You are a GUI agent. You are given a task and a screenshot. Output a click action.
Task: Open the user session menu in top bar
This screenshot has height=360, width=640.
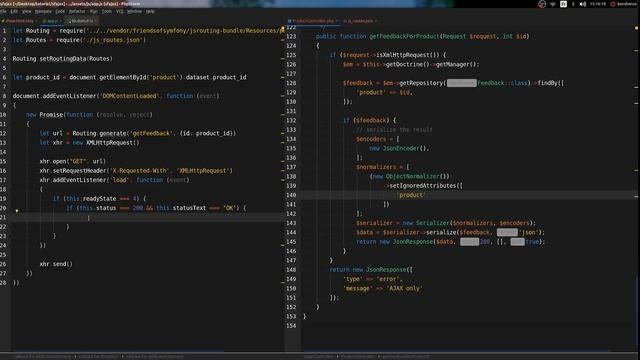point(623,4)
